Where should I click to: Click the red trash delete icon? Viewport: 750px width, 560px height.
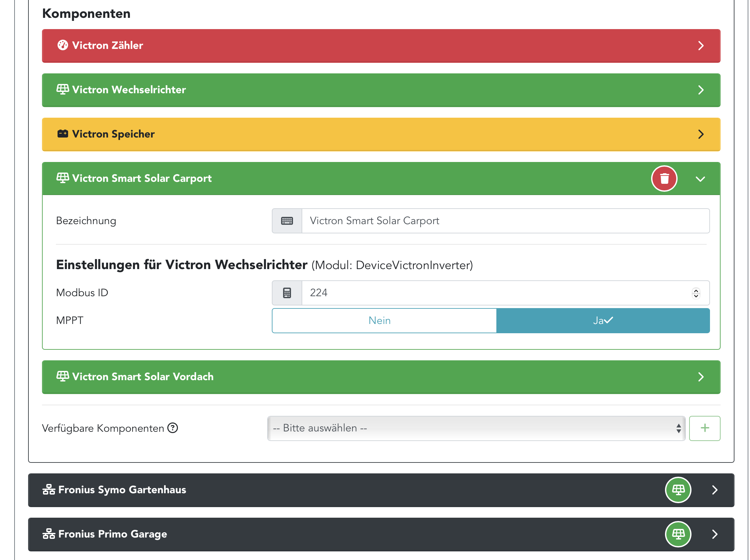[664, 179]
